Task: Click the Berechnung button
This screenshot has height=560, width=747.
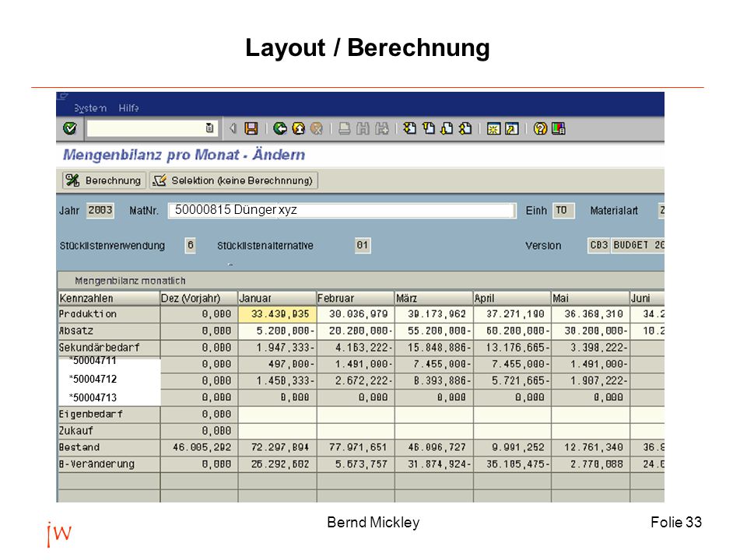Action: (x=104, y=180)
